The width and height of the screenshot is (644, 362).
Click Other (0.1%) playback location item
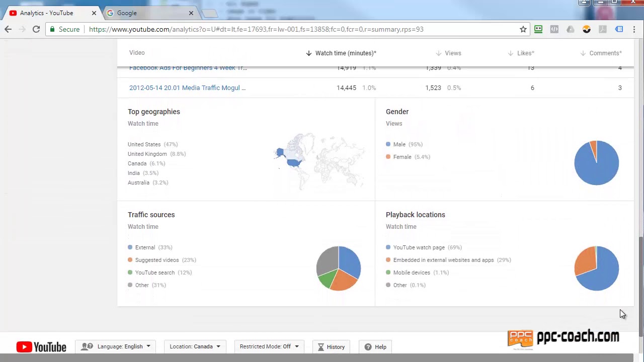[406, 285]
